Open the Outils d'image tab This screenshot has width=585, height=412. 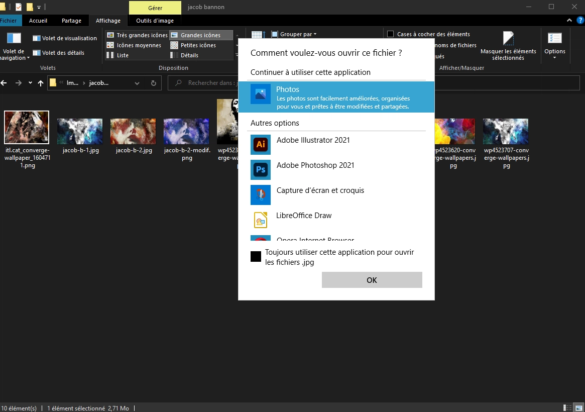click(x=155, y=21)
